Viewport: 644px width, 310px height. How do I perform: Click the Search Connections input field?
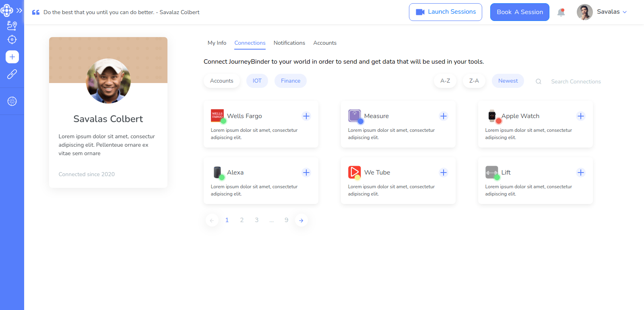576,81
